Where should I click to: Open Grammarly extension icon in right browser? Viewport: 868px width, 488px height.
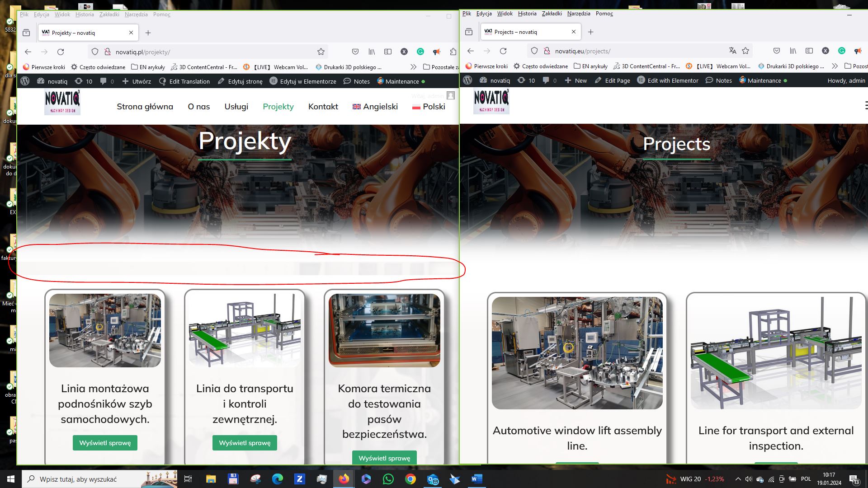[841, 51]
